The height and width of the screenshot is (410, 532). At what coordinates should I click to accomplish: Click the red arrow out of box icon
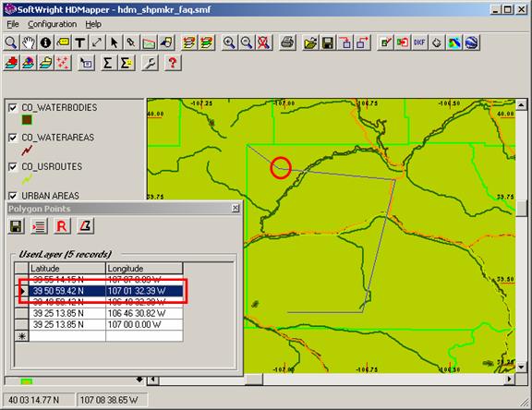pos(362,42)
